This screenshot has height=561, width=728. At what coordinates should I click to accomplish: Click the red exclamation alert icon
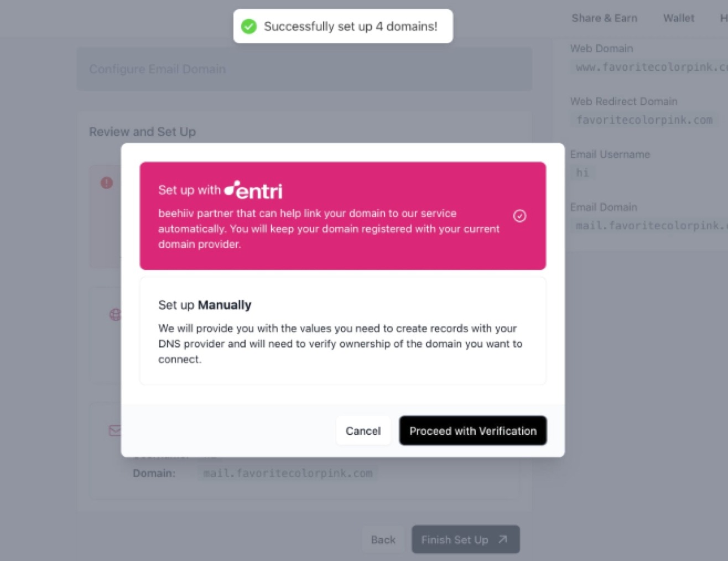[107, 183]
